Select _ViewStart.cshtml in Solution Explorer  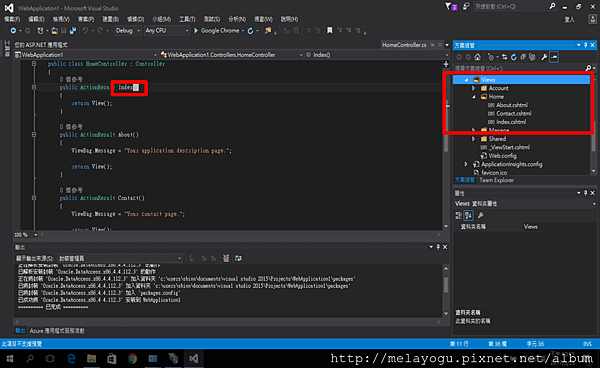(509, 147)
